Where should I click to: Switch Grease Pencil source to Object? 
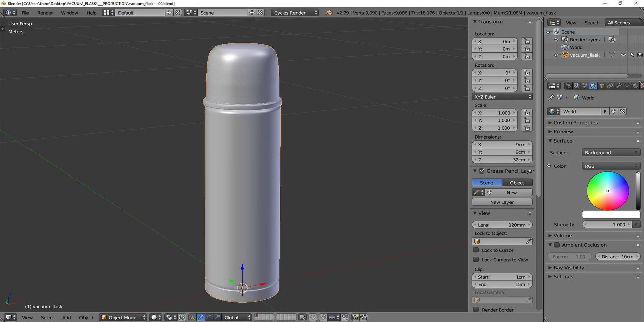point(517,183)
